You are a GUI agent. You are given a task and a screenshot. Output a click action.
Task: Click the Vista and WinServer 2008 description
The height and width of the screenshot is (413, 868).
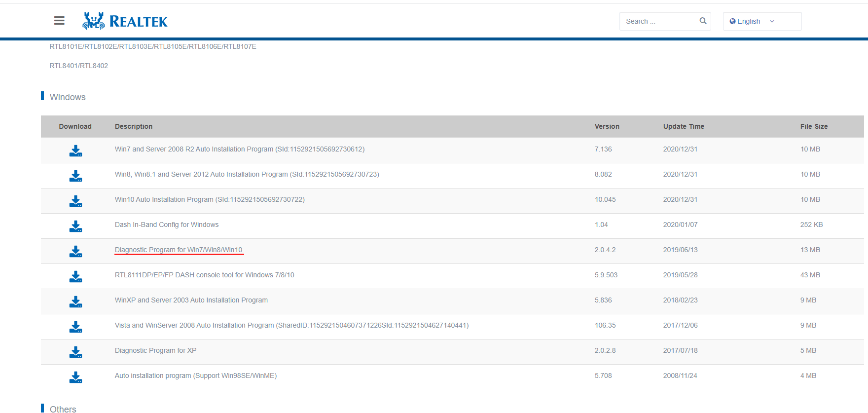[x=292, y=325]
